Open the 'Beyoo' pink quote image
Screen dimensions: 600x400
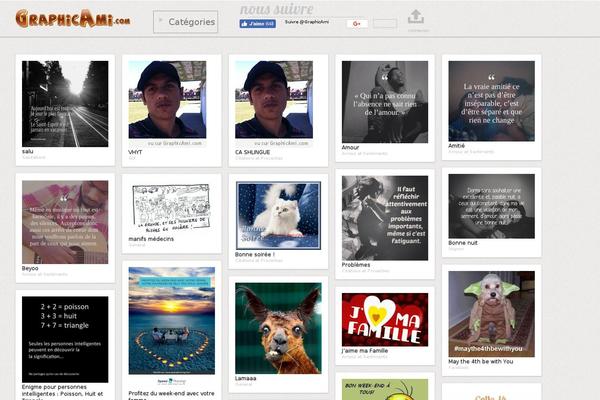tap(65, 222)
